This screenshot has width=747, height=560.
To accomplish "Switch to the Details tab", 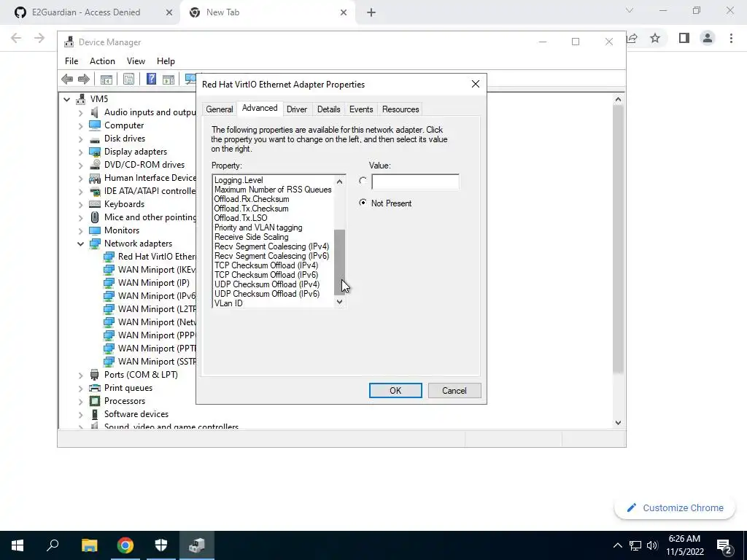I will [x=329, y=109].
